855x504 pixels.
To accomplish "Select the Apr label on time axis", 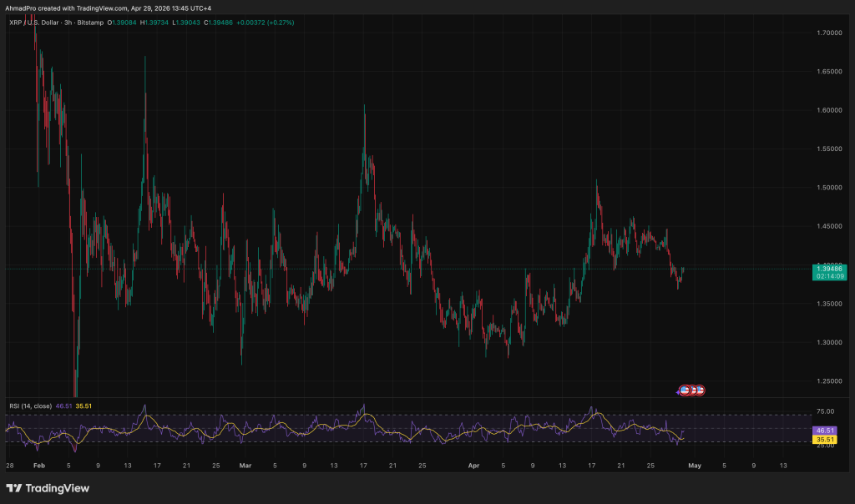I will [474, 465].
